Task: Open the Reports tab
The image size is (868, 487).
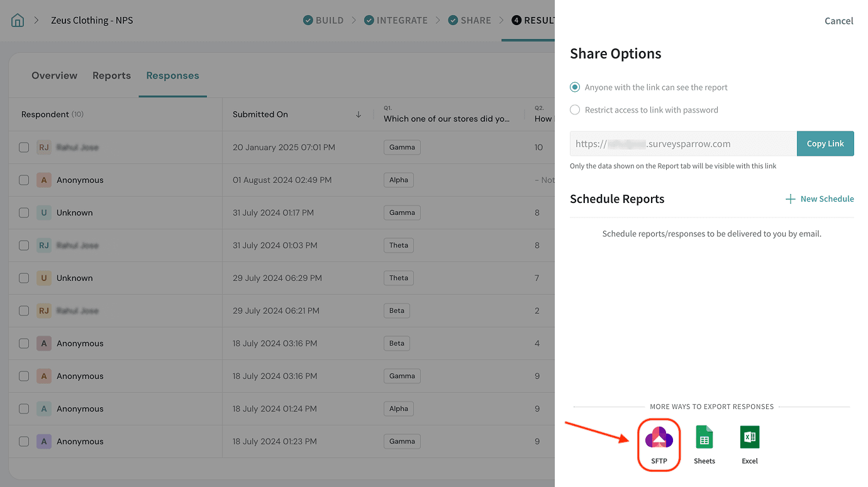Action: [111, 75]
